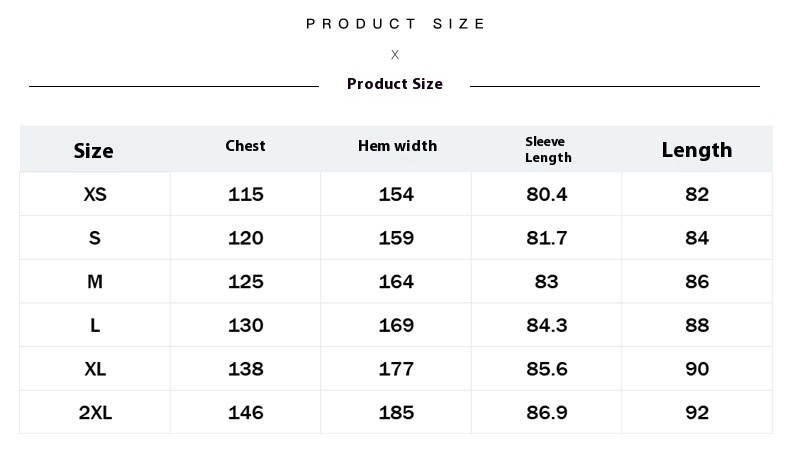Screen dimensions: 790x464
Task: Select the bold Product Size subtitle
Action: coord(395,84)
